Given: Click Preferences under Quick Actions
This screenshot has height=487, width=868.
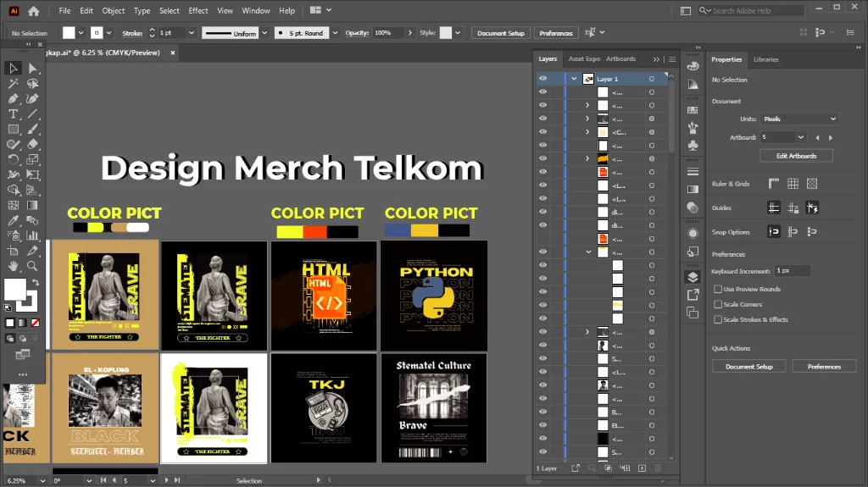Looking at the screenshot, I should [x=824, y=367].
